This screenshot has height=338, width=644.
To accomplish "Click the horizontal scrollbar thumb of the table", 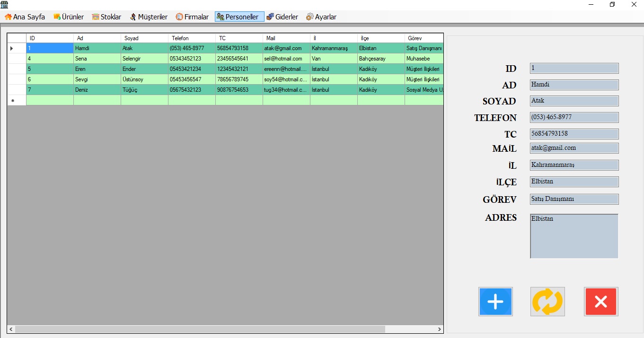I will point(200,329).
